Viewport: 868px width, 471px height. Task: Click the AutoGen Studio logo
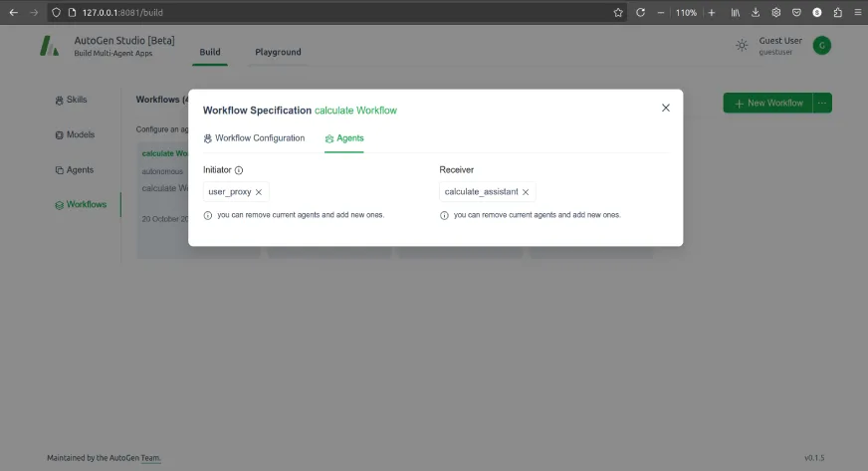coord(49,46)
